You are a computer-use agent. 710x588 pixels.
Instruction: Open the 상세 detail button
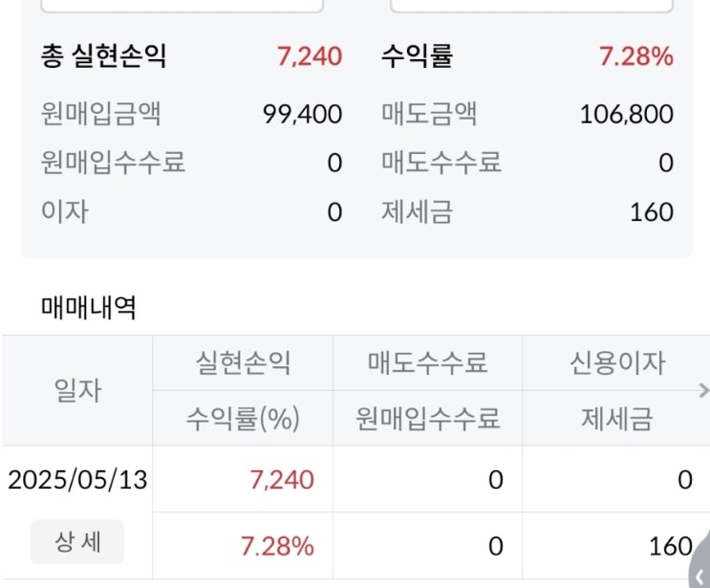pyautogui.click(x=77, y=544)
